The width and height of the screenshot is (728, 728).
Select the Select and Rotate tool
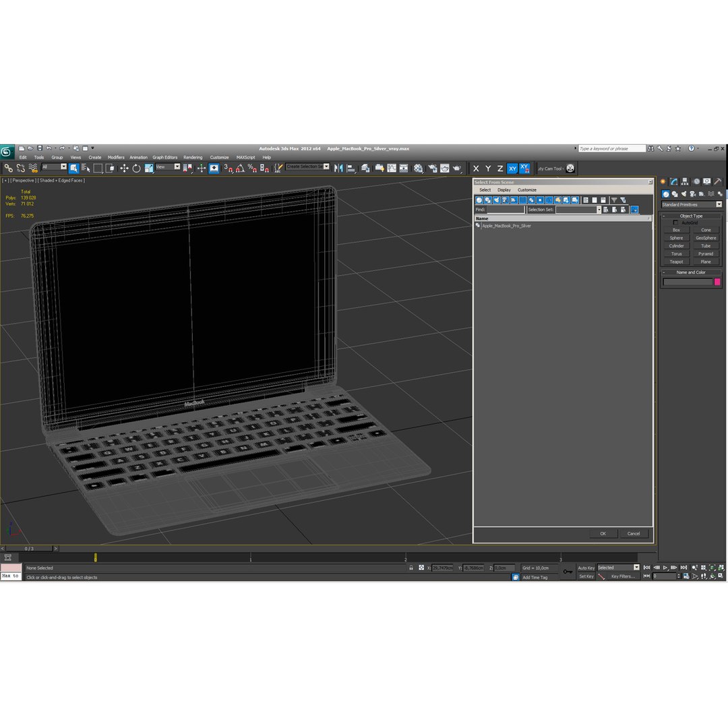point(136,168)
